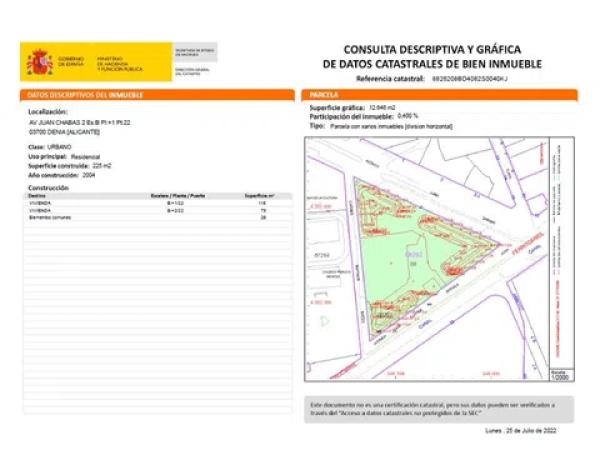600x450 pixels.
Task: Click the Av Juan Chabas address line
Action: [80, 122]
